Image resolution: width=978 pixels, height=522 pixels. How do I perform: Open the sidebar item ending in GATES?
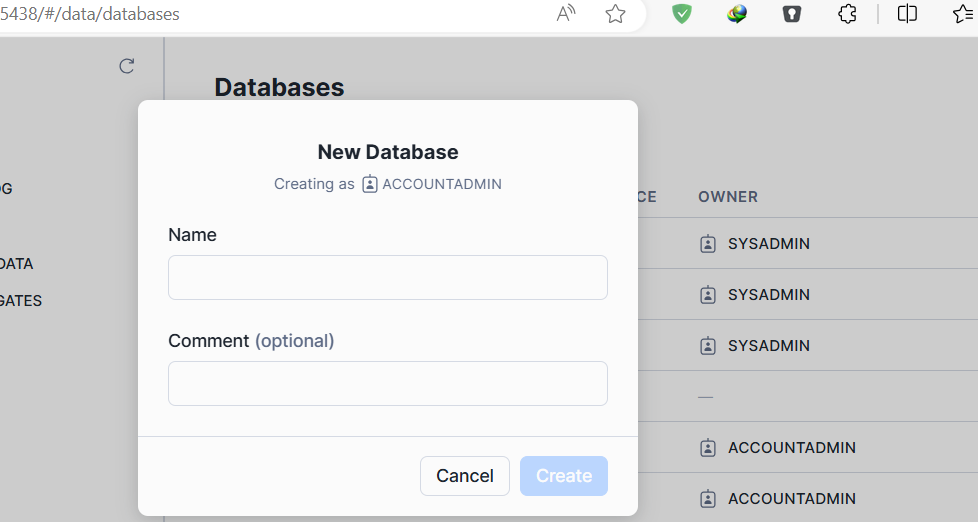[x=20, y=300]
